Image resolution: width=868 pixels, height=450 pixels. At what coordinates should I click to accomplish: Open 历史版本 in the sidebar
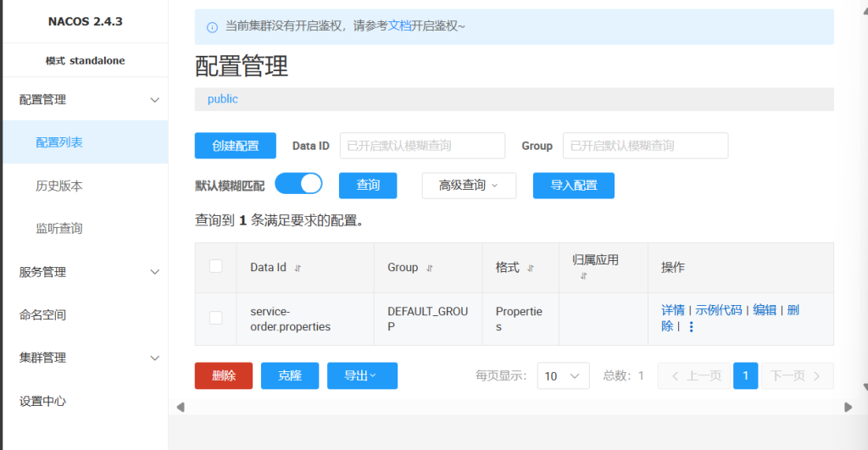[x=59, y=186]
